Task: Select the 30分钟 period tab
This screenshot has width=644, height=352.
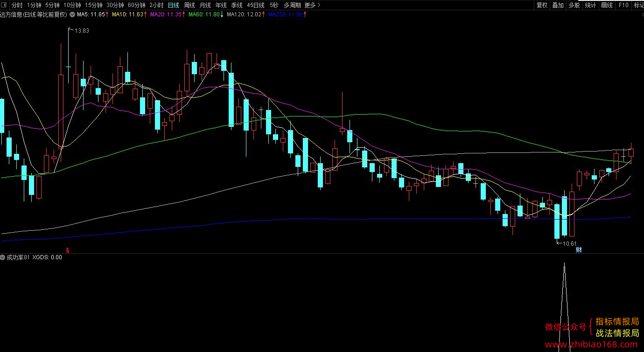Action: point(115,5)
